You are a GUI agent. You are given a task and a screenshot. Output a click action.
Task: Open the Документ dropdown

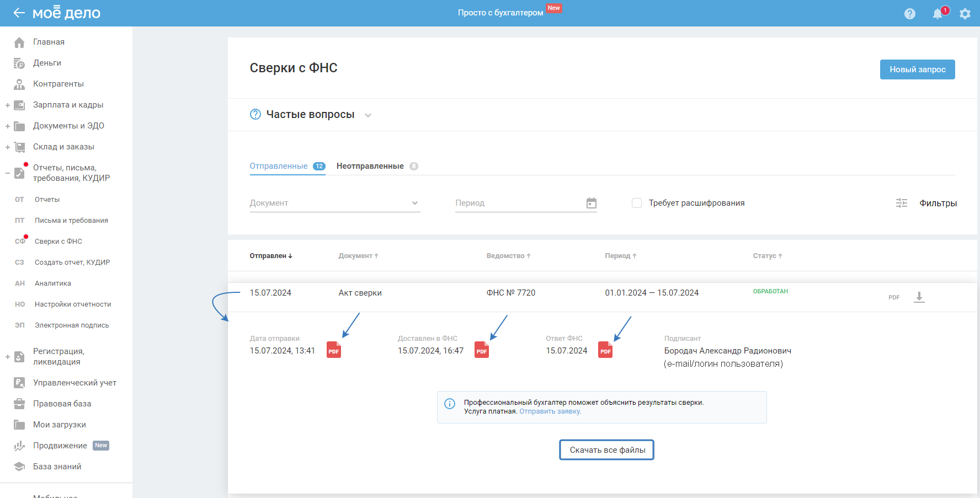point(335,203)
